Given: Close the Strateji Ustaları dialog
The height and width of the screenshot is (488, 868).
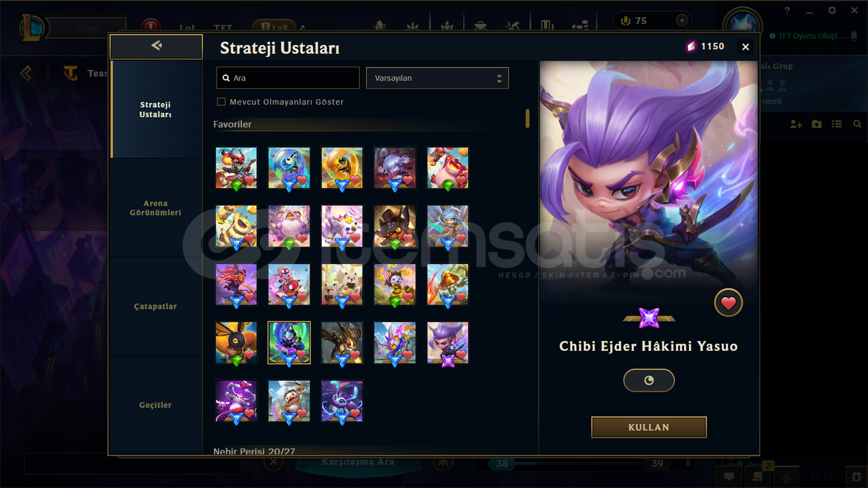Looking at the screenshot, I should [x=745, y=47].
